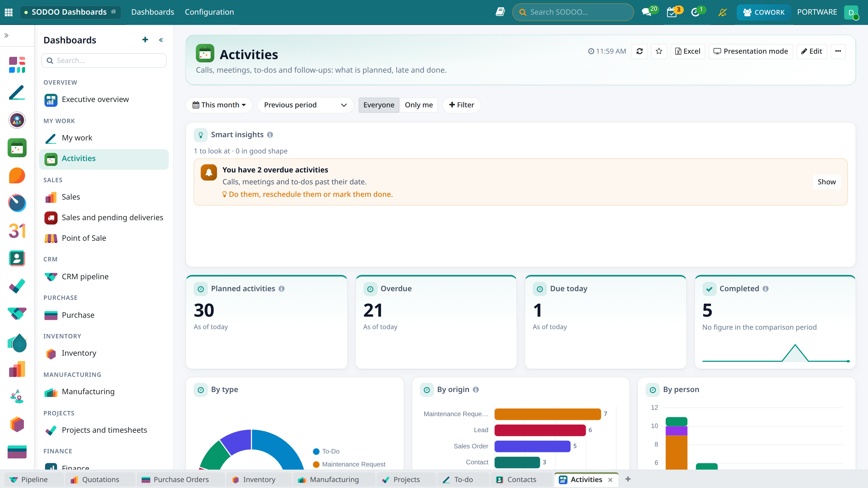Click the muted notification bell icon
Screen dimensions: 868x488
tap(722, 12)
